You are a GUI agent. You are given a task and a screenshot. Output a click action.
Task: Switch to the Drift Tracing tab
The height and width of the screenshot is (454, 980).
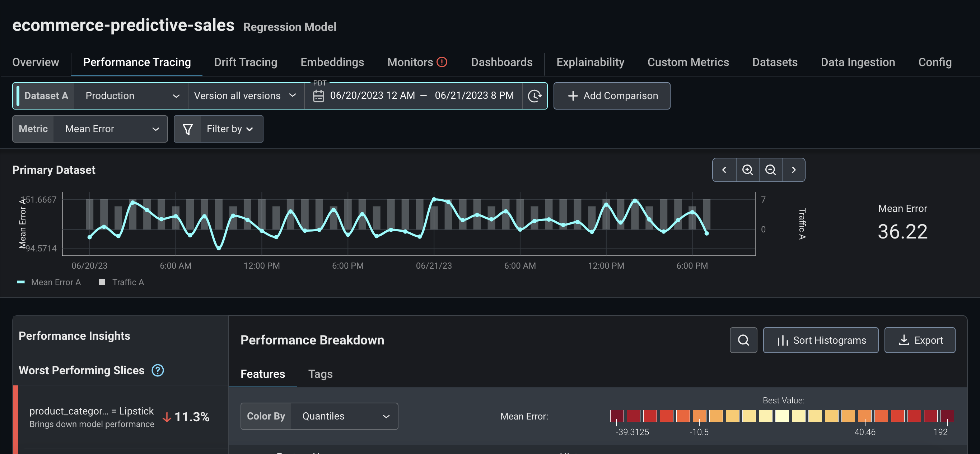pyautogui.click(x=246, y=62)
